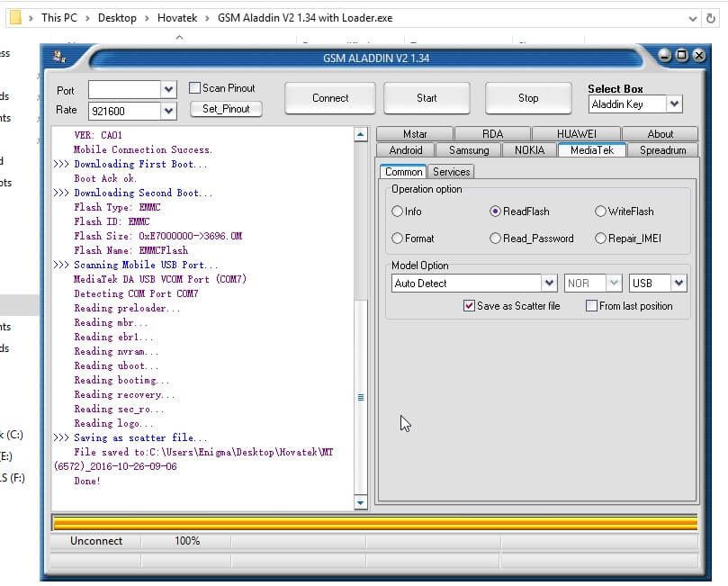Click the Start button
The image size is (728, 586).
coord(427,98)
